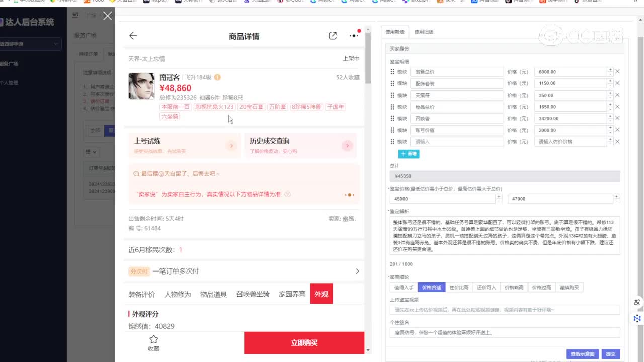Image resolution: width=644 pixels, height=362 pixels.
Task: Delete the 天策符 row with its X
Action: [x=617, y=95]
